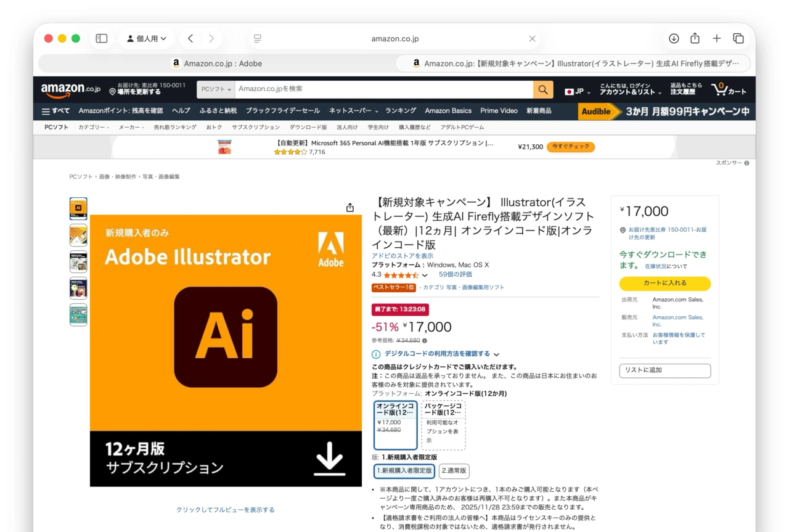Click the カートに入れる button

664,284
